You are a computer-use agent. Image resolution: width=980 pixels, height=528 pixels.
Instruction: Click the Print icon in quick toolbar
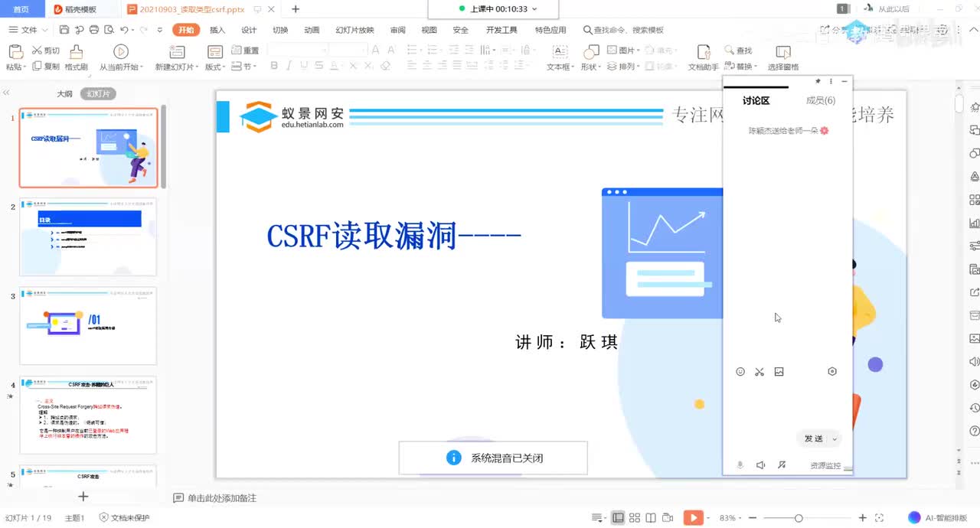(93, 30)
